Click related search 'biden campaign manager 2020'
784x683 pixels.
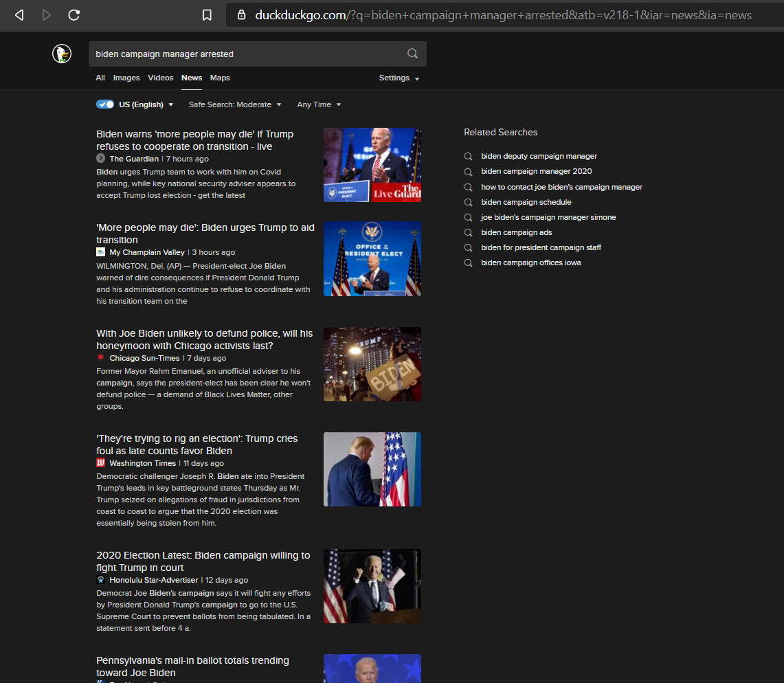tap(537, 172)
